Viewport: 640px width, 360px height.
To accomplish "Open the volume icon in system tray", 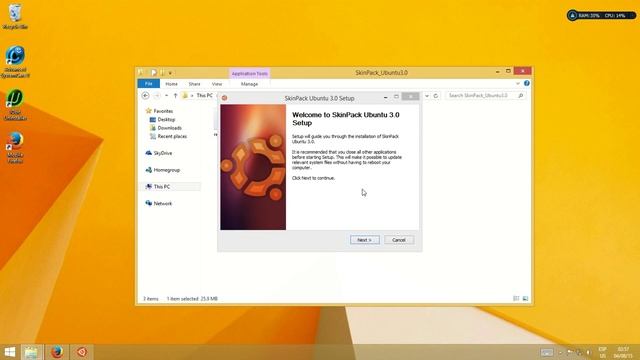I will [x=588, y=352].
